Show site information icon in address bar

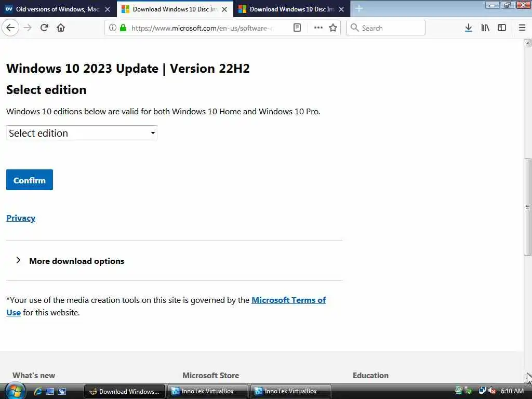tap(113, 28)
